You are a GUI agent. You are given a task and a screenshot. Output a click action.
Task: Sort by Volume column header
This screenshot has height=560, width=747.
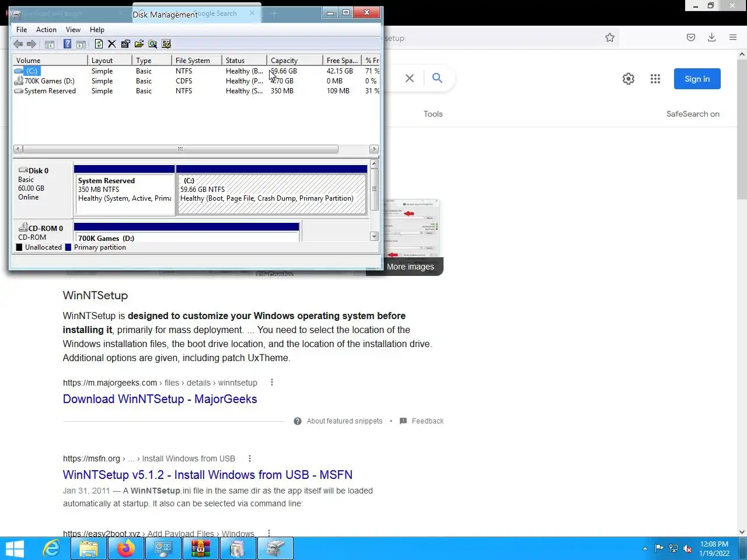tap(50, 60)
